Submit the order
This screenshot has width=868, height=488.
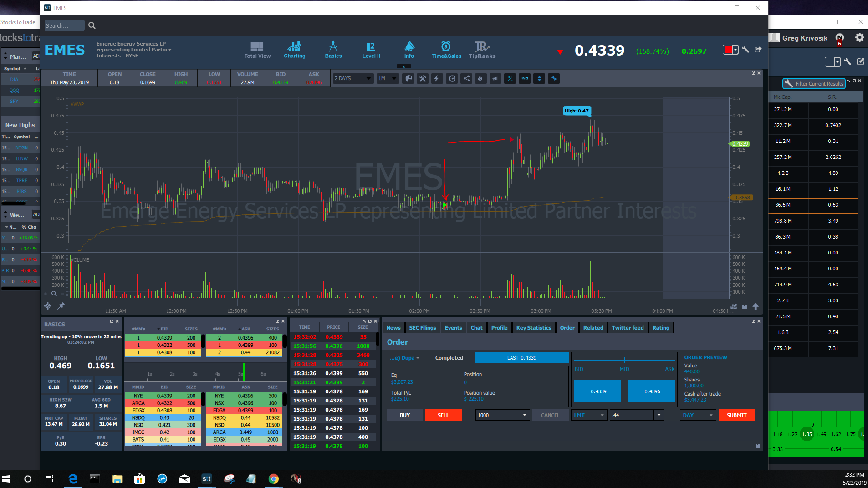pos(736,415)
